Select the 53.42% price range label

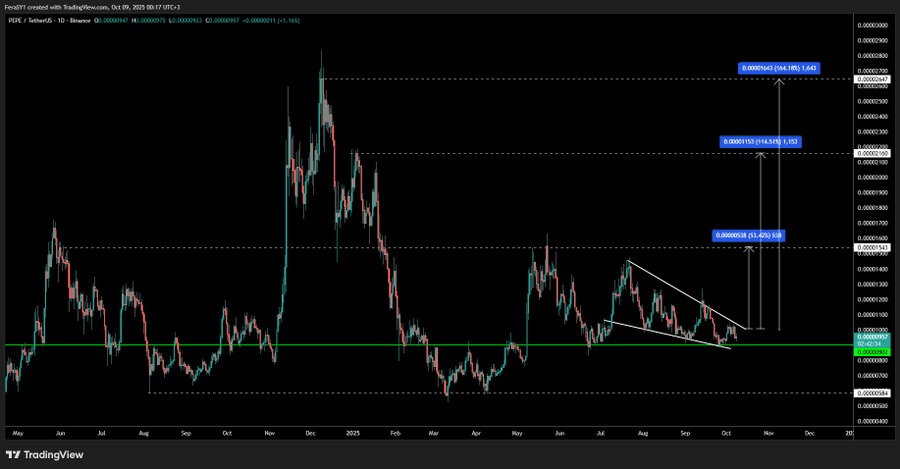point(748,236)
